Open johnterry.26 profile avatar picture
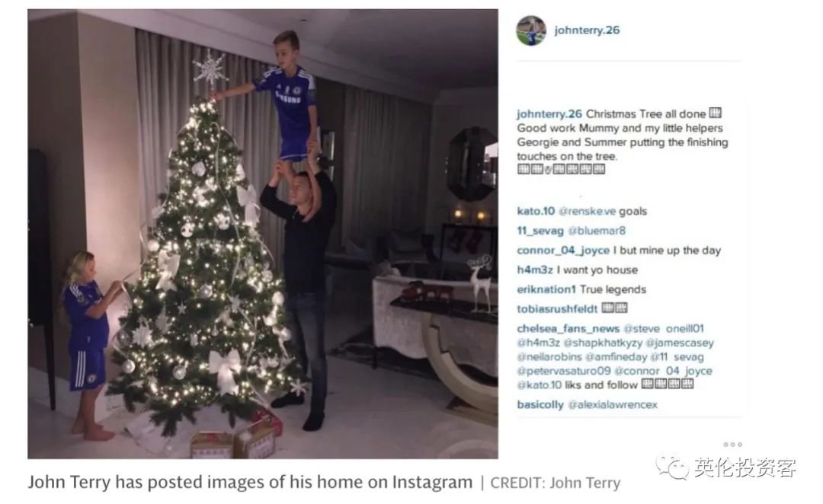The image size is (823, 504). (530, 30)
